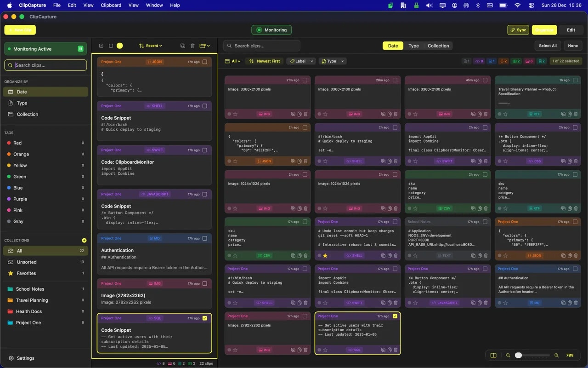Viewport: 588px width, 368px height.
Task: Click the green Monitoring status icon at top
Action: pyautogui.click(x=260, y=29)
